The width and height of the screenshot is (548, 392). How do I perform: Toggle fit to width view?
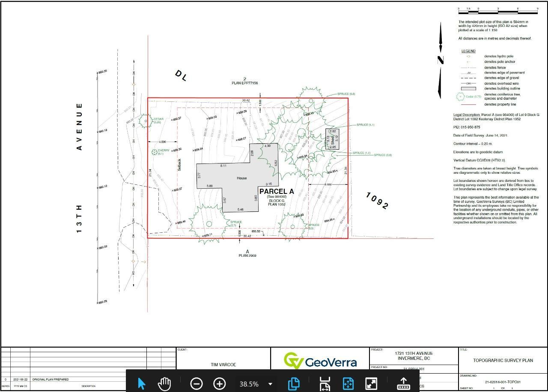pyautogui.click(x=325, y=383)
